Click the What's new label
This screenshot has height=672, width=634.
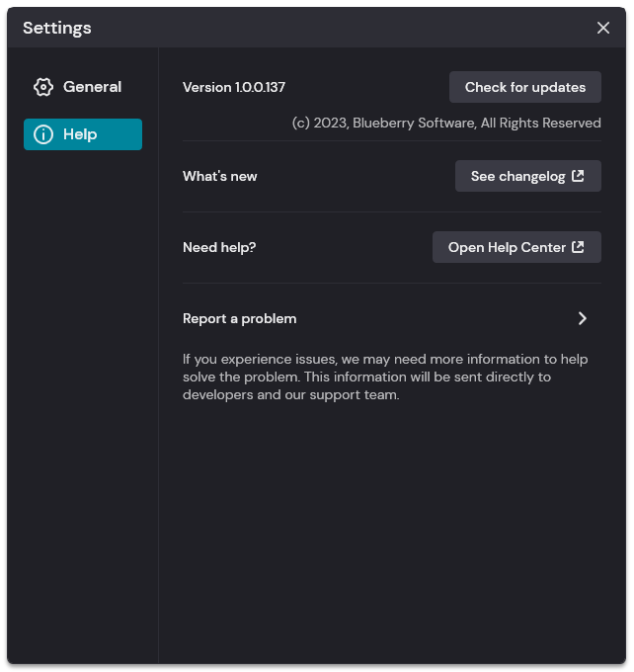(220, 176)
